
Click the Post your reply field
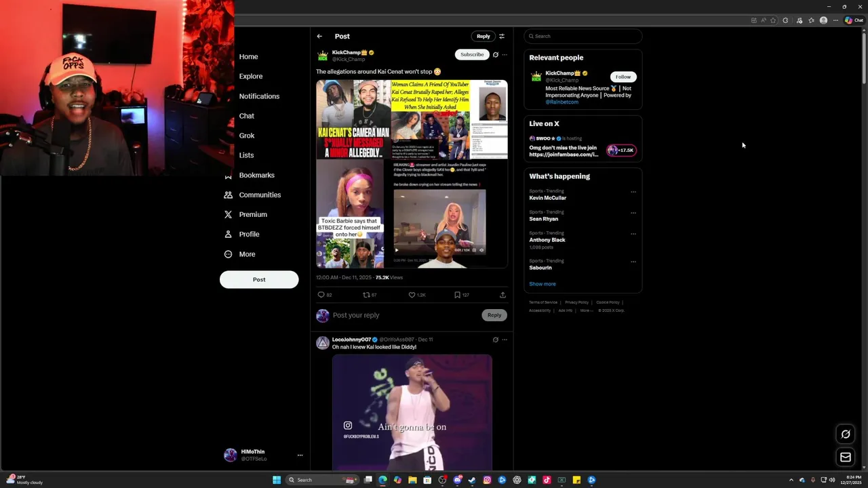click(404, 315)
